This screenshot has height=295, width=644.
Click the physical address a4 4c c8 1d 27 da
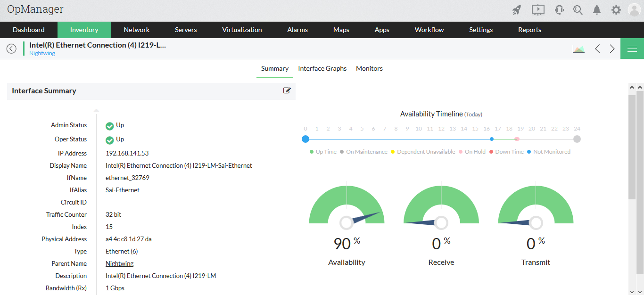(x=129, y=239)
